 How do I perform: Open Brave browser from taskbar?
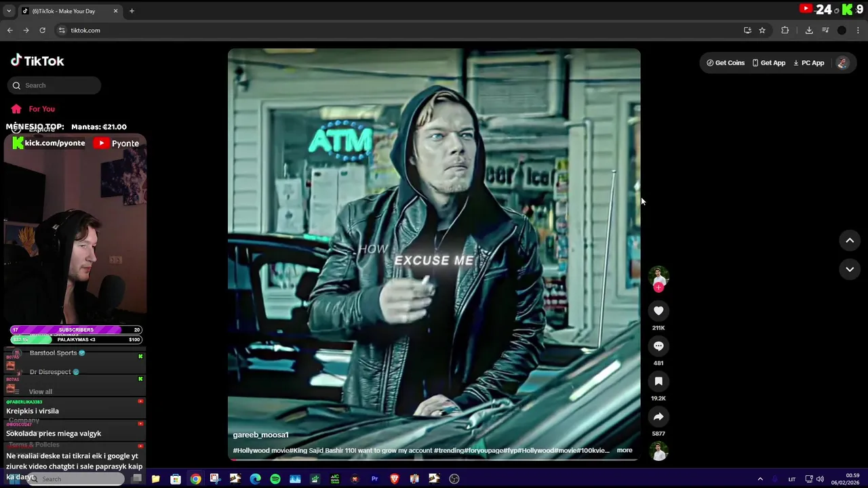[395, 479]
